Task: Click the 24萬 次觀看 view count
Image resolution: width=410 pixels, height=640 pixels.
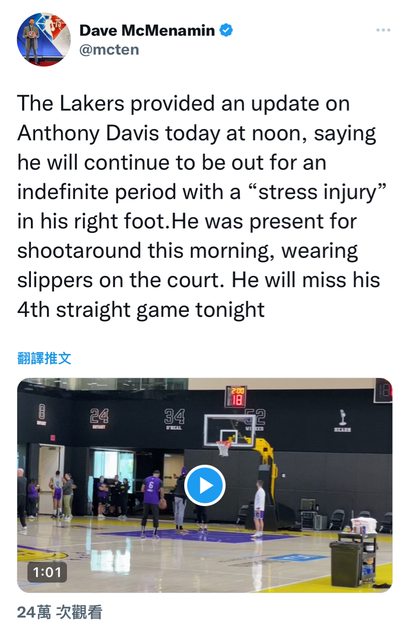Action: click(x=60, y=612)
